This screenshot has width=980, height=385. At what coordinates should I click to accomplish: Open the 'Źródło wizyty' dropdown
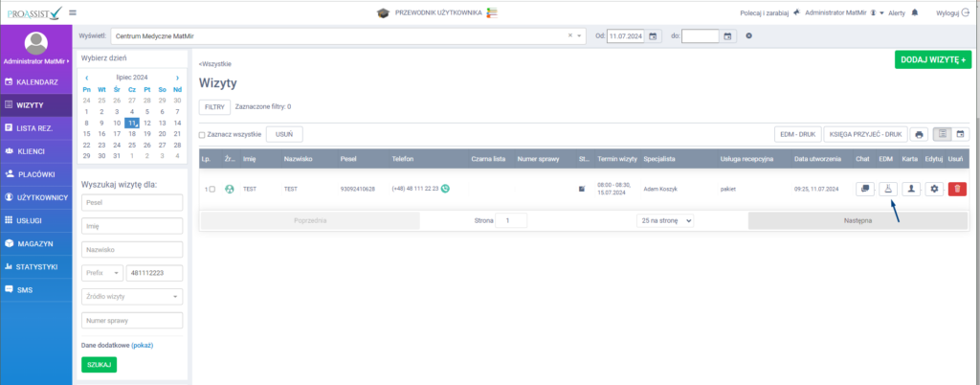click(132, 297)
